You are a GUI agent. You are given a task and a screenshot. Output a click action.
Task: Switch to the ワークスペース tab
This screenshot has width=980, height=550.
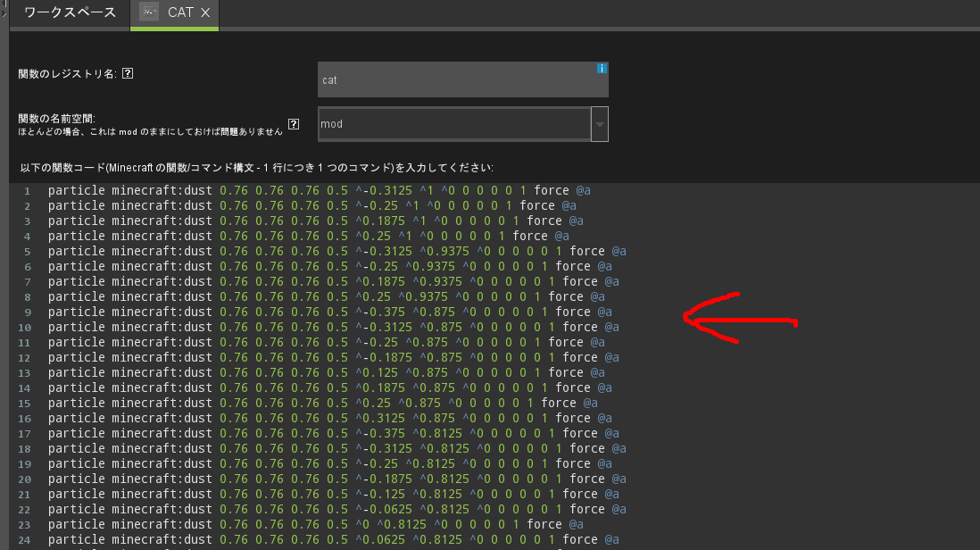(x=70, y=12)
